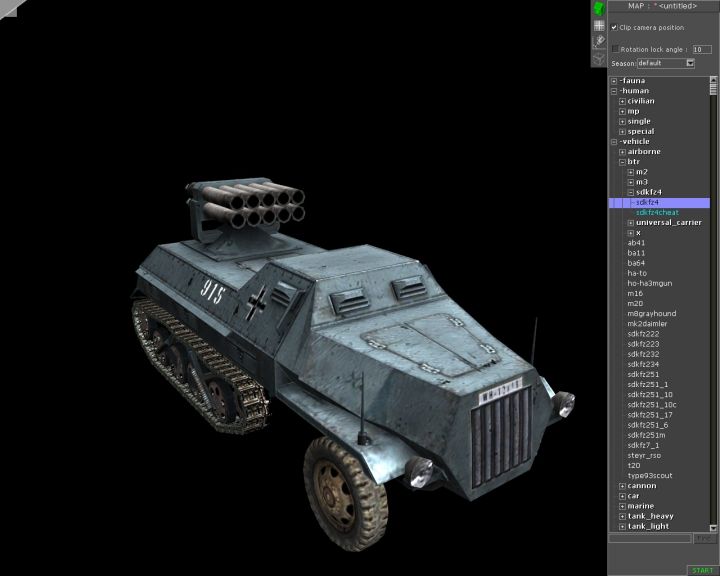Click the wireframe box tool icon
Image resolution: width=720 pixels, height=576 pixels.
[599, 57]
